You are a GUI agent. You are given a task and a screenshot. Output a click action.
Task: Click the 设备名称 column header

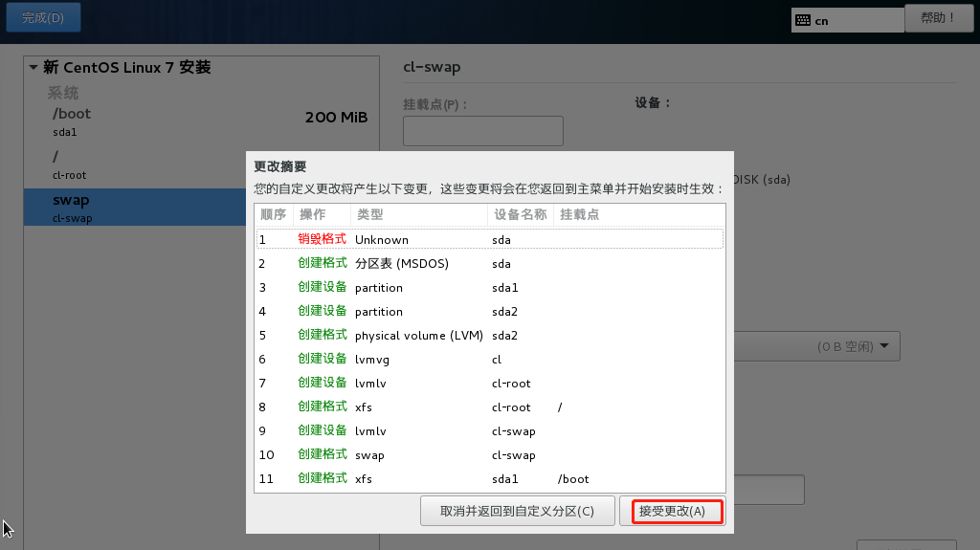click(x=521, y=214)
